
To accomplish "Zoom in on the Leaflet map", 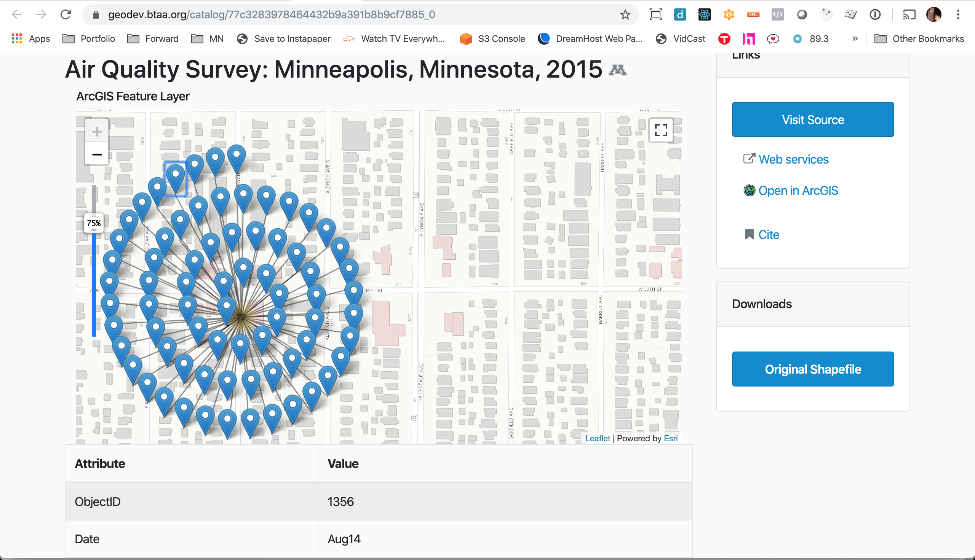I will (97, 132).
